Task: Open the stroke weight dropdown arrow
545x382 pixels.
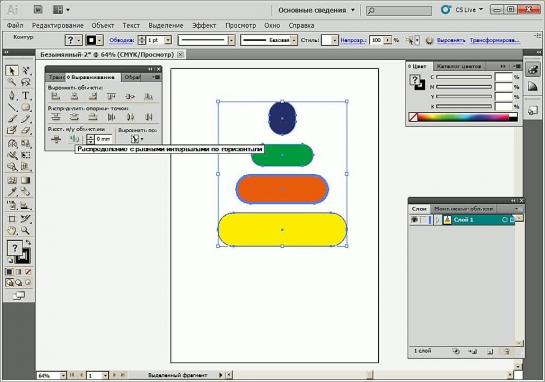Action: click(x=168, y=40)
